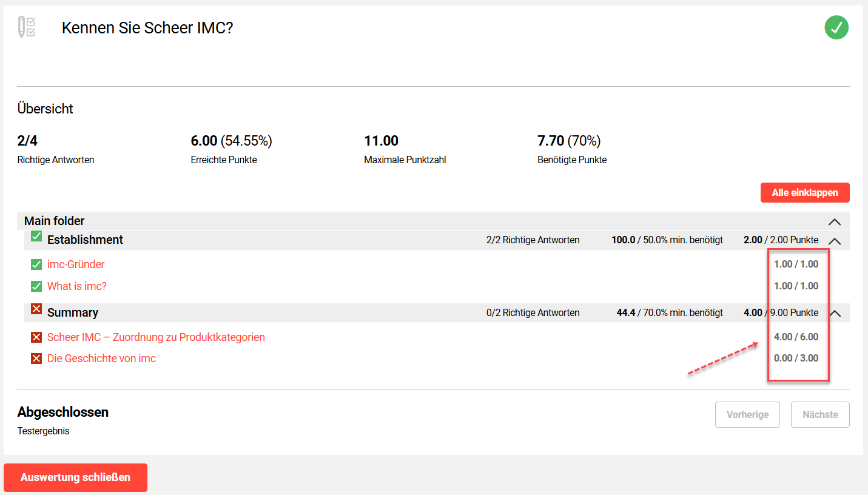The height and width of the screenshot is (495, 868).
Task: Click green check icon beside imc-Gründer
Action: click(x=36, y=264)
